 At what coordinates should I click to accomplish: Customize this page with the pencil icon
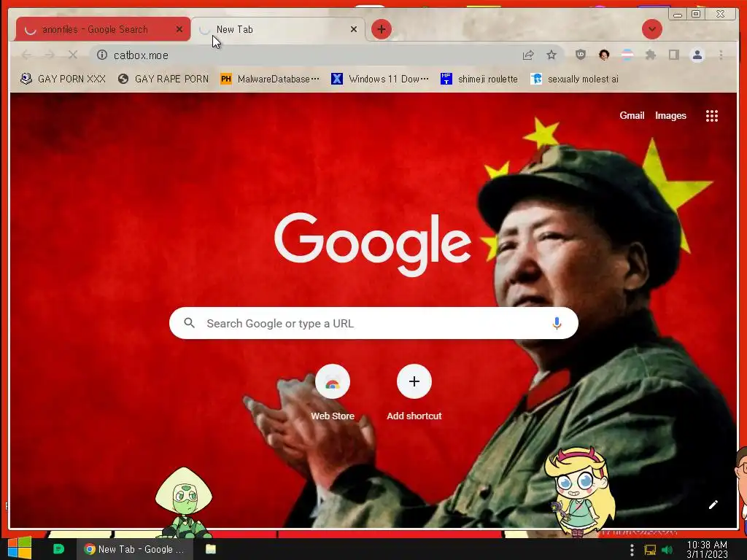713,505
